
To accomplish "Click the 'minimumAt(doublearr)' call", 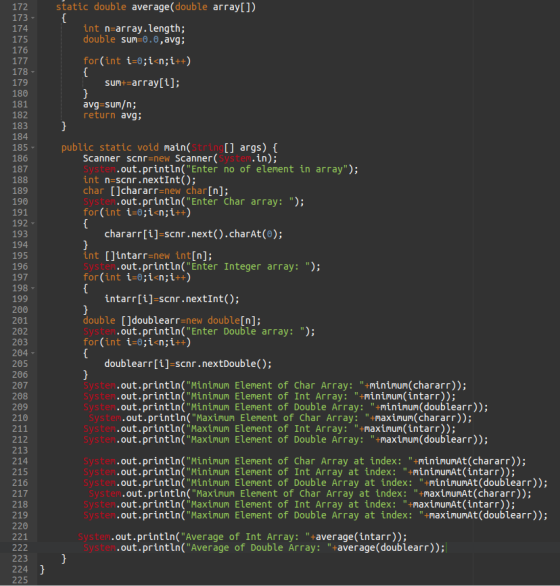I will 483,483.
